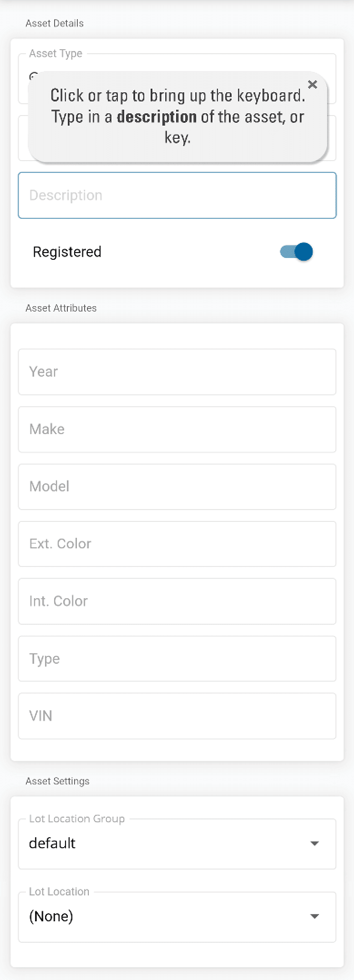Open the Asset Type dropdown
The image size is (354, 980).
click(x=182, y=63)
